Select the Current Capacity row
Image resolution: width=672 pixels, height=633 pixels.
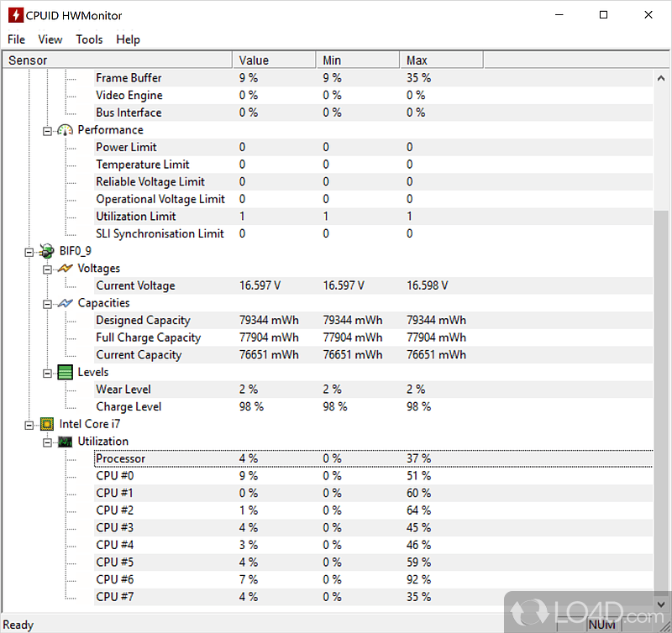pyautogui.click(x=373, y=355)
